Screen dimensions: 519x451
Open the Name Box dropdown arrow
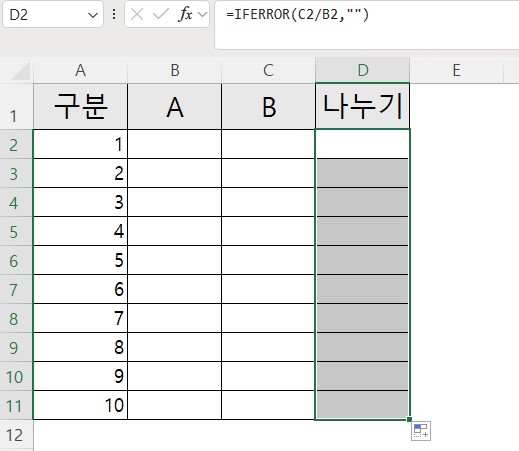coord(92,15)
